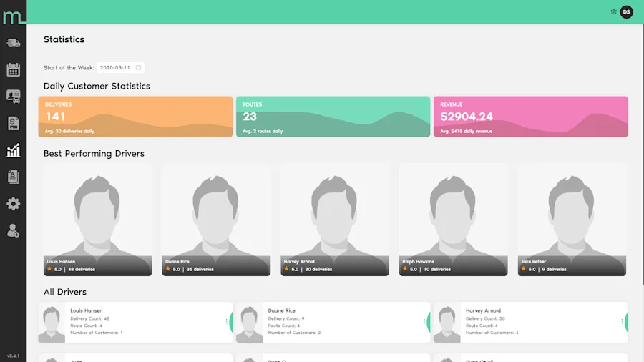Select Jake Refeer best driver card

click(572, 220)
